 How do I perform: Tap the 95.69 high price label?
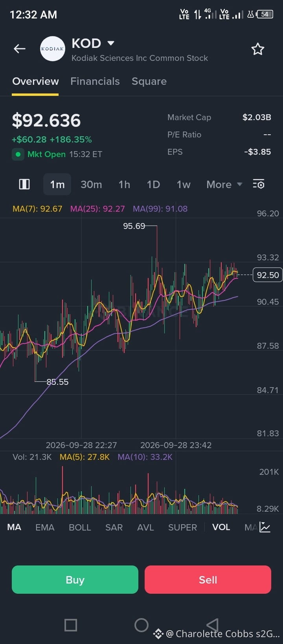[x=134, y=226]
